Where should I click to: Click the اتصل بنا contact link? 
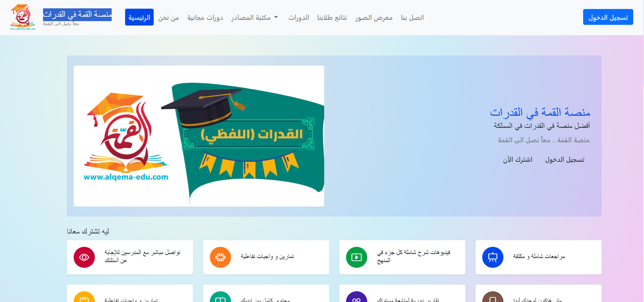point(412,17)
